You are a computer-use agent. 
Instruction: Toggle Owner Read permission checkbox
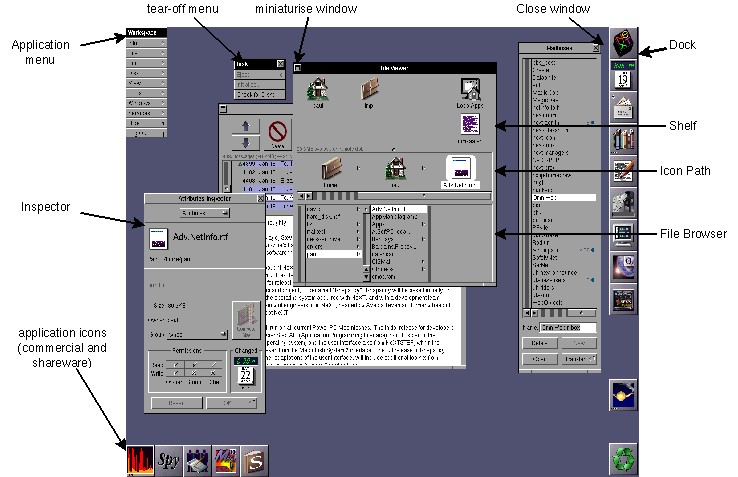176,364
